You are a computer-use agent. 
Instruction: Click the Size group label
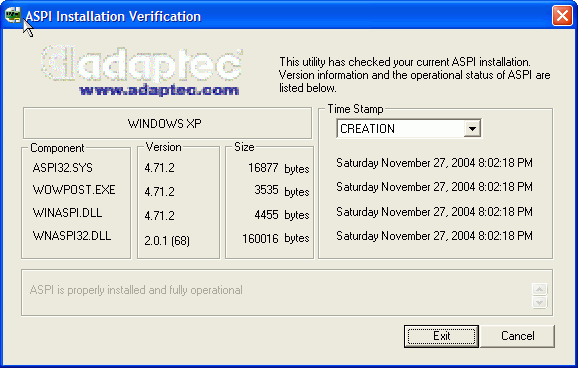(x=244, y=147)
